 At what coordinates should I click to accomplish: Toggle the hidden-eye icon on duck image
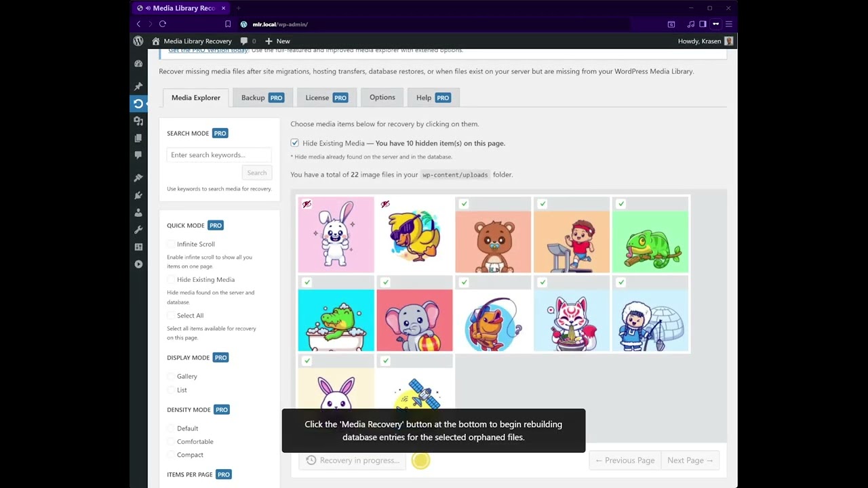coord(385,204)
